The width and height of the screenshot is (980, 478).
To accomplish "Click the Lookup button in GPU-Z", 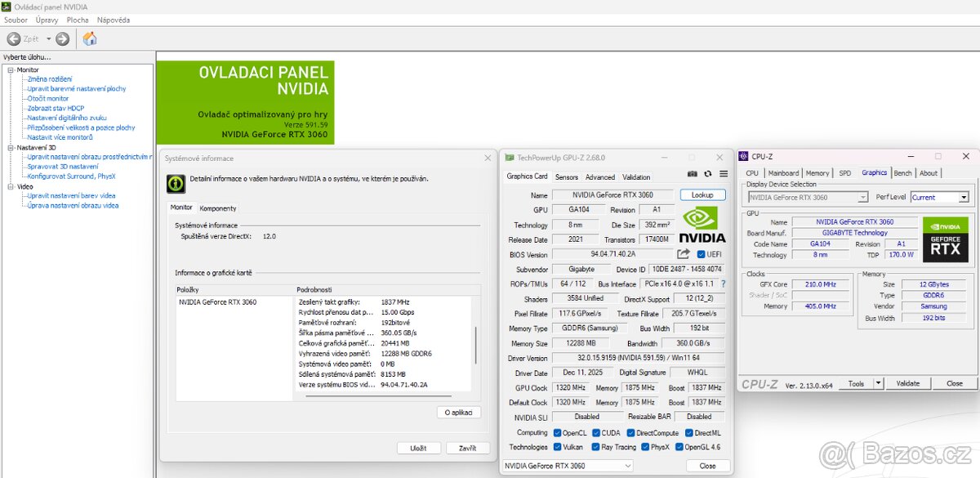I will click(x=702, y=195).
